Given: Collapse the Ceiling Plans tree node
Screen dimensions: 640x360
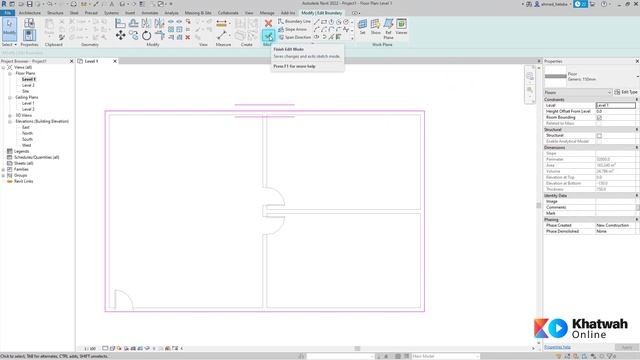Looking at the screenshot, I should click(10, 98).
